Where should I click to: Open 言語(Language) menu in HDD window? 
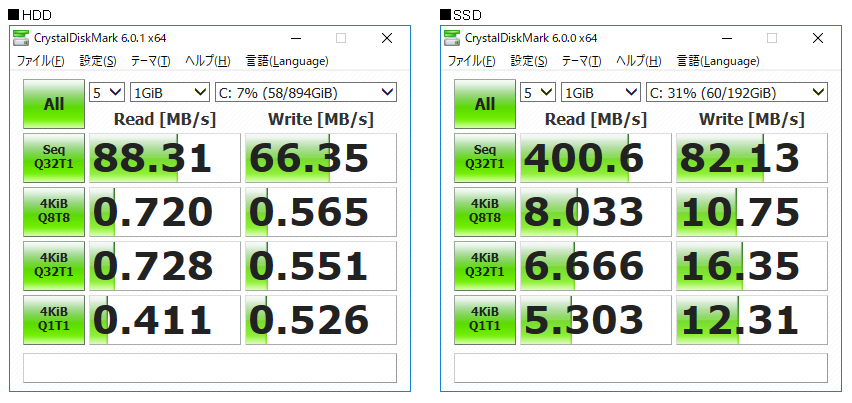287,61
